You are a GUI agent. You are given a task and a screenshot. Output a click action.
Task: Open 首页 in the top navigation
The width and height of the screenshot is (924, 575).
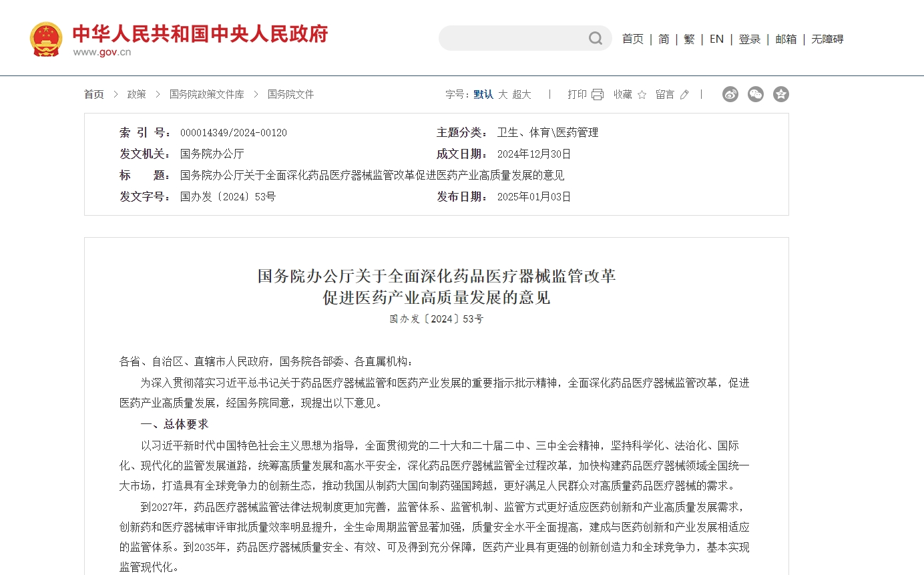pyautogui.click(x=632, y=39)
